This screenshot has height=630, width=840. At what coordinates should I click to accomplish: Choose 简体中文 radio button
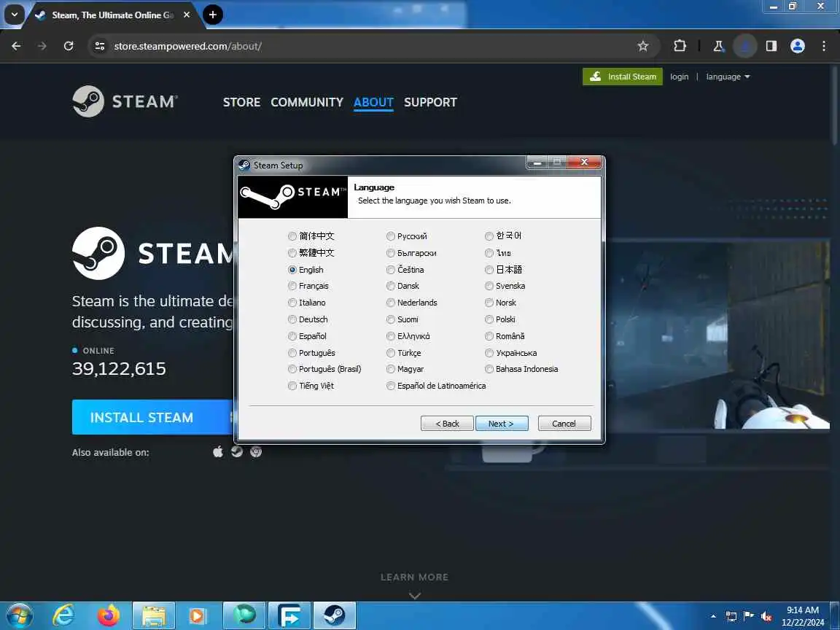point(292,236)
